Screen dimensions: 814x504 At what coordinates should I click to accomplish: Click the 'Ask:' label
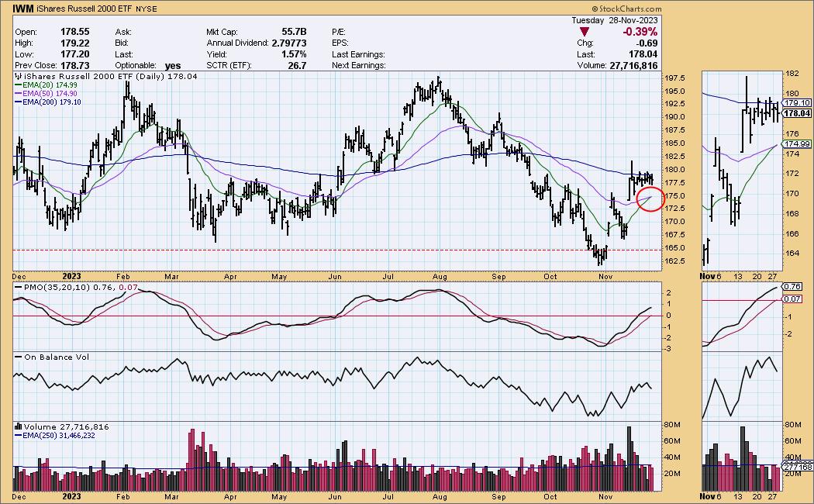pyautogui.click(x=123, y=33)
